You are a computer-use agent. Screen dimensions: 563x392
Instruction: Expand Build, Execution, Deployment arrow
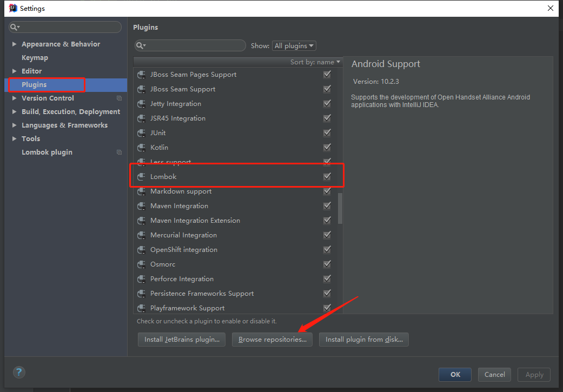click(x=15, y=111)
